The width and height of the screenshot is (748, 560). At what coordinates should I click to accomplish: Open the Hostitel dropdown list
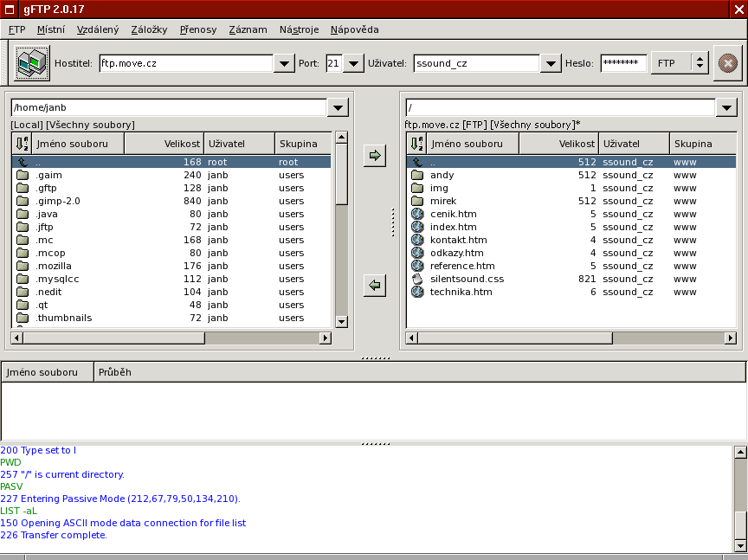pos(284,63)
